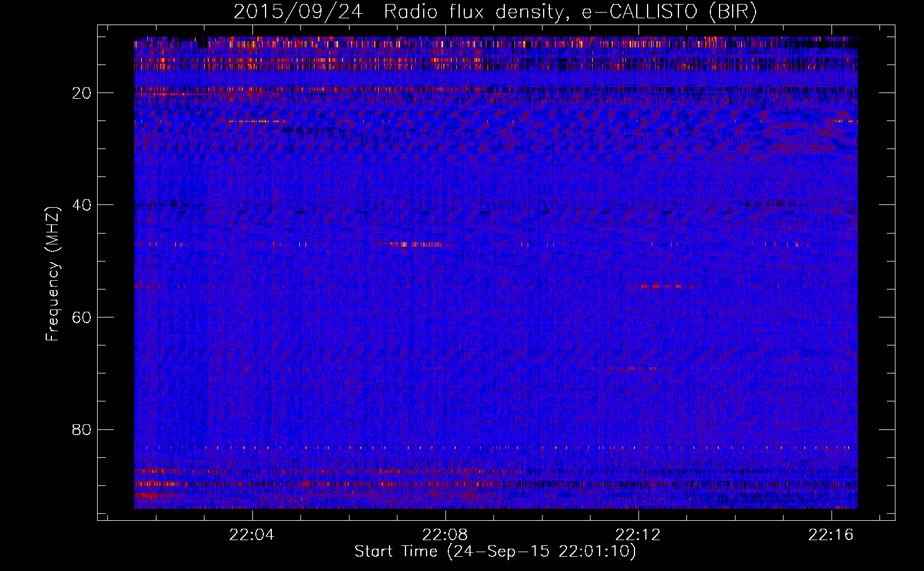Screen dimensions: 924x571
Task: Click the frequency tick label '80'
Action: point(82,429)
